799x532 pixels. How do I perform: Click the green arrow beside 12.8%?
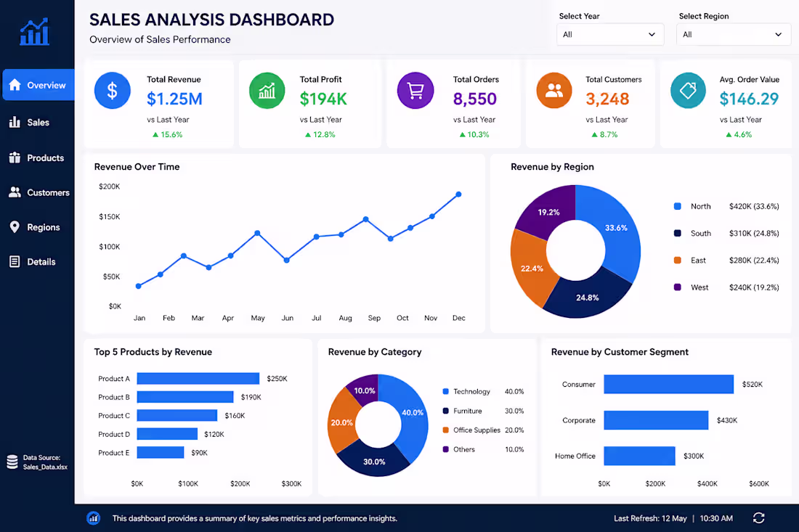308,134
